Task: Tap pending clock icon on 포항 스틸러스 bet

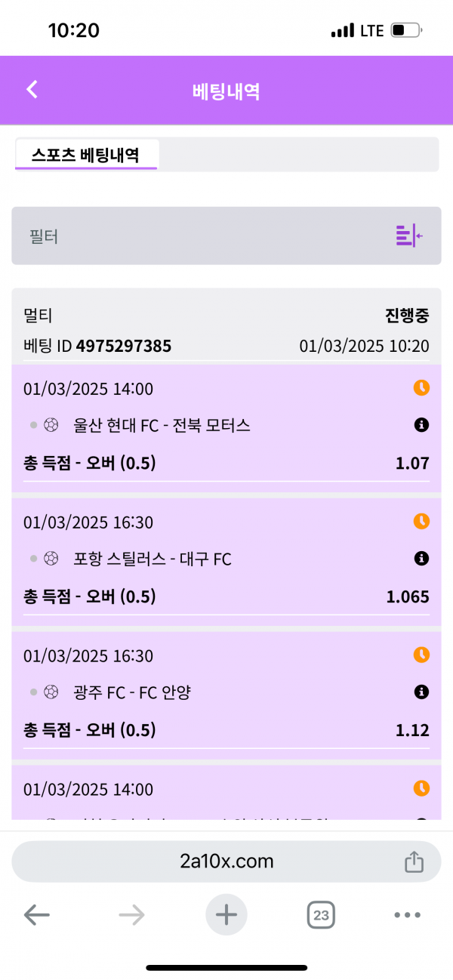Action: pyautogui.click(x=421, y=521)
